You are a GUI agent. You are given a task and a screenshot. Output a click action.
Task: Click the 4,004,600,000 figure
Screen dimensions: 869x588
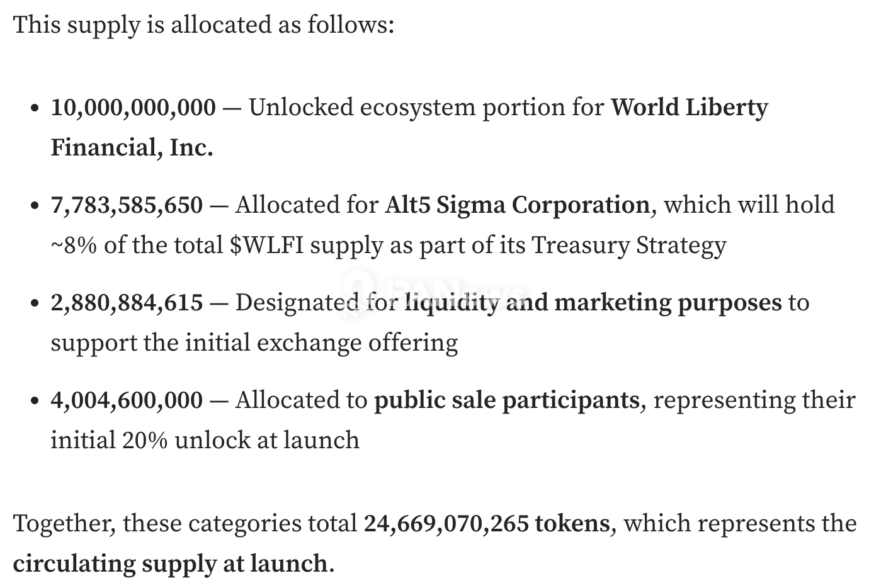pos(127,400)
